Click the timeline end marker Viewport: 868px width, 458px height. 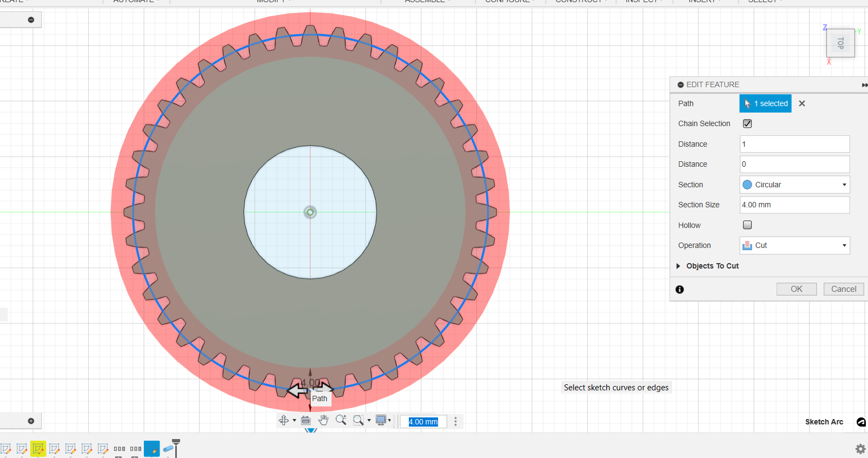tap(176, 448)
